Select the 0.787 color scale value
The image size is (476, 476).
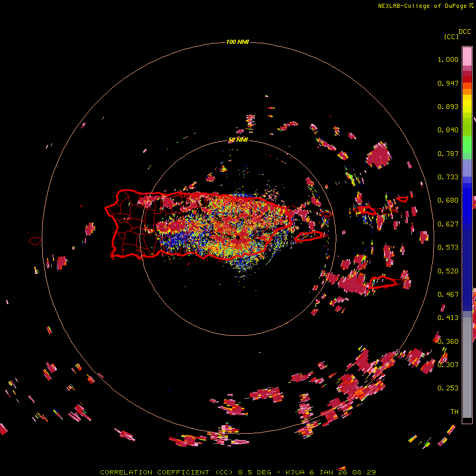click(448, 153)
